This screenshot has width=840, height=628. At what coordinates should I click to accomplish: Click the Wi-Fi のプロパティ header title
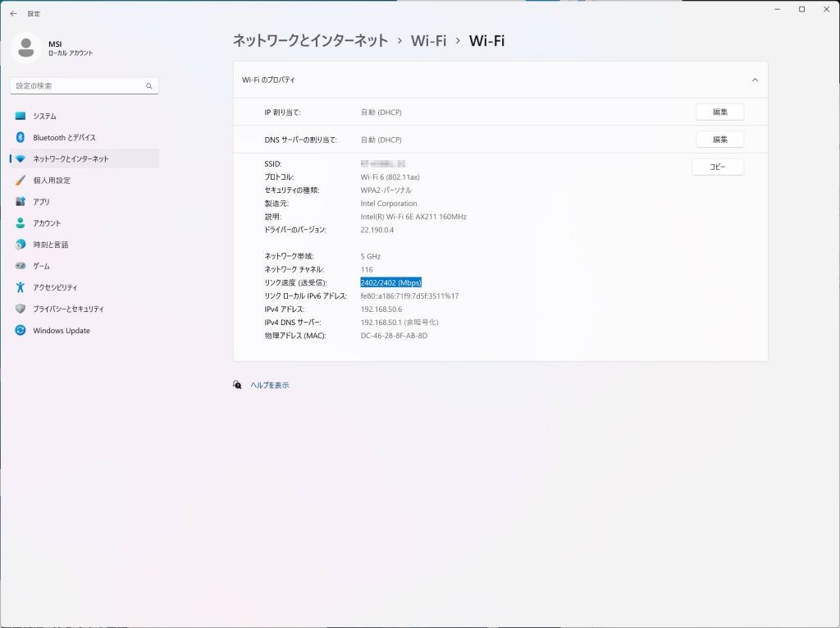pyautogui.click(x=268, y=80)
